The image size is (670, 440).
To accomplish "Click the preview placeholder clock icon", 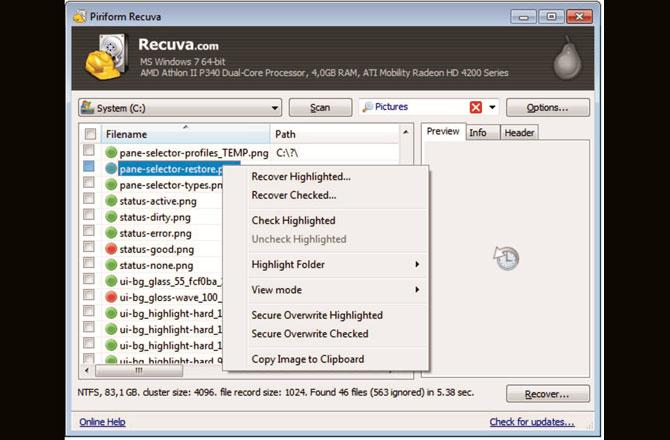I will click(x=506, y=258).
